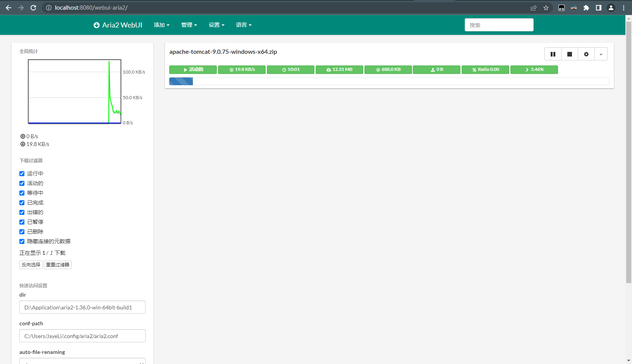This screenshot has width=632, height=364.
Task: Click the global speed graph
Action: point(75,92)
